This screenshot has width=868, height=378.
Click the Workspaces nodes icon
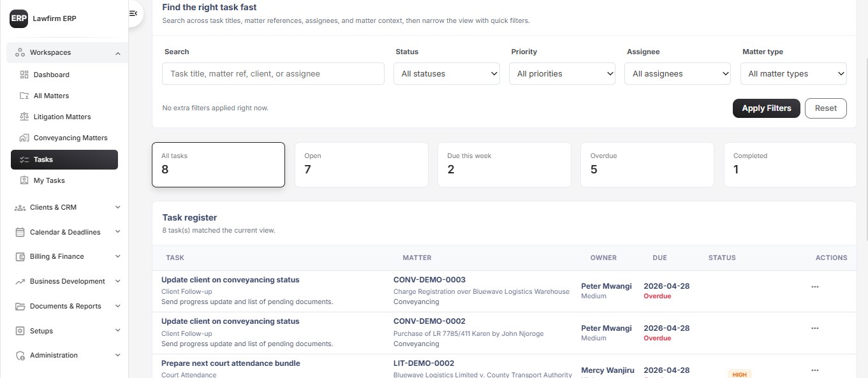(20, 52)
